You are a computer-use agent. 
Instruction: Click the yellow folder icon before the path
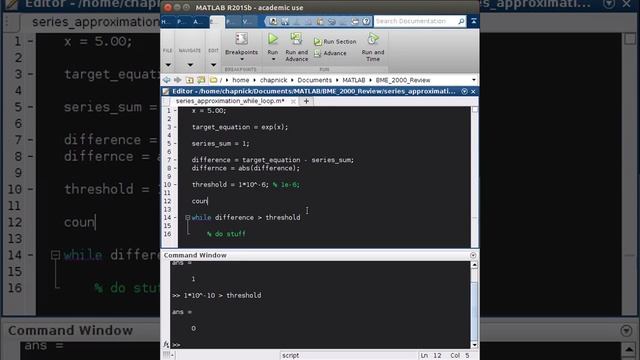(x=213, y=80)
